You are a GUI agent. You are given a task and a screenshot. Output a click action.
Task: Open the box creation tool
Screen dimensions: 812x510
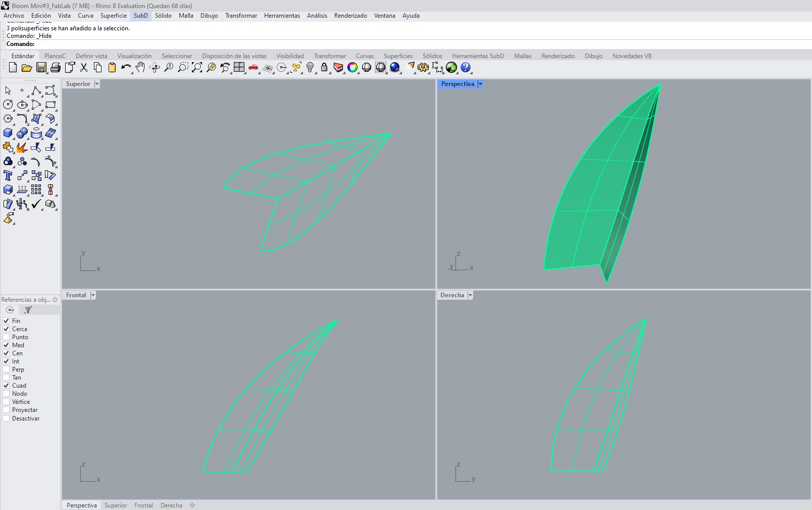(x=8, y=132)
